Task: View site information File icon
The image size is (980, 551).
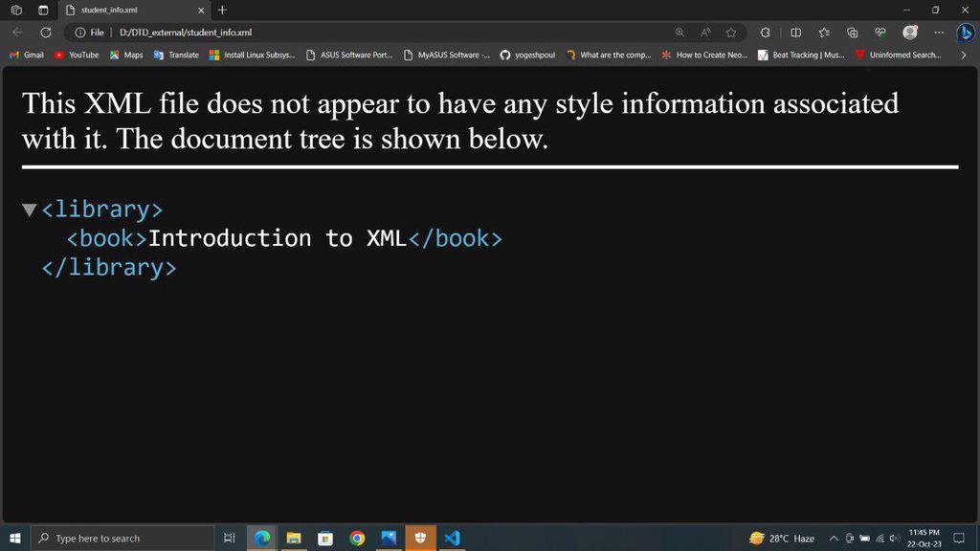Action: 89,33
